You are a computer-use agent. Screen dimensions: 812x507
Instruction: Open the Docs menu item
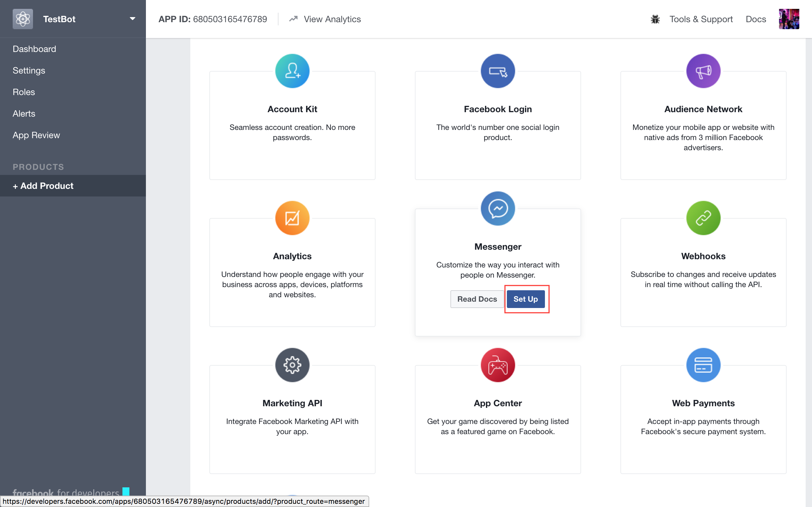pyautogui.click(x=756, y=19)
